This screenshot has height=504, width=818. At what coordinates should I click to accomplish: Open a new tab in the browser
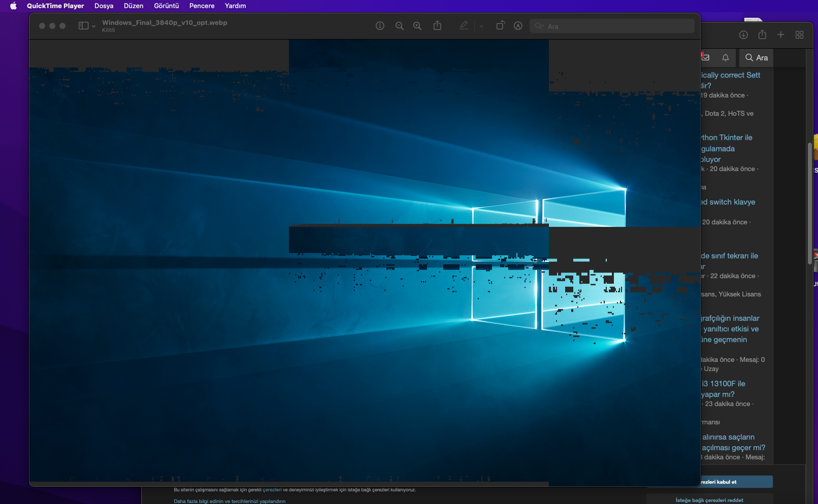(x=780, y=35)
